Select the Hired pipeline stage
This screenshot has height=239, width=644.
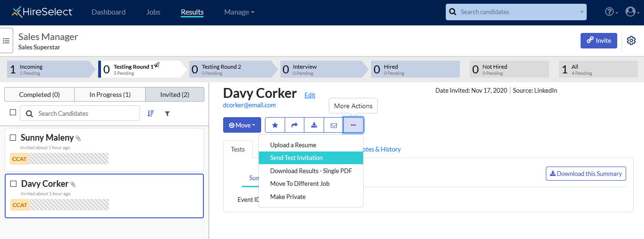click(x=415, y=69)
